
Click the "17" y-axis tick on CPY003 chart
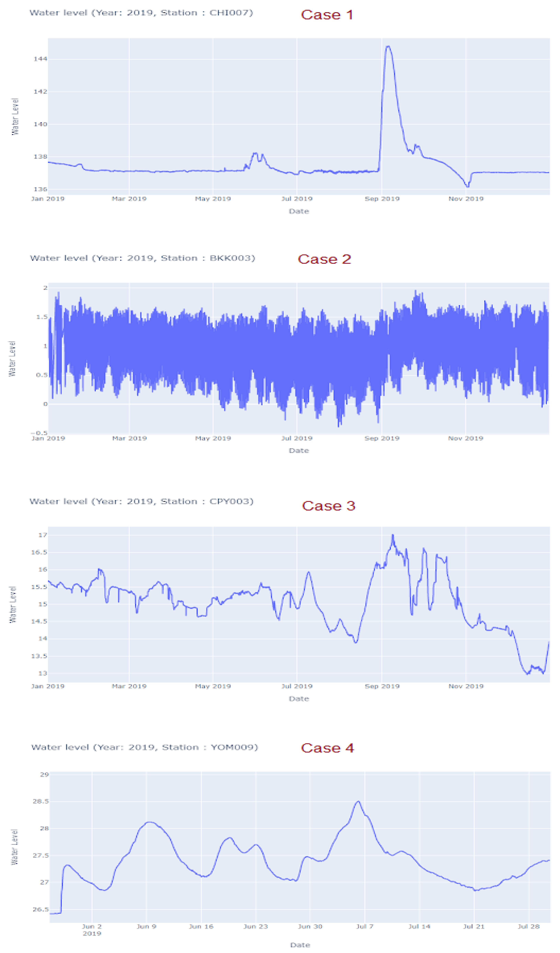point(42,535)
